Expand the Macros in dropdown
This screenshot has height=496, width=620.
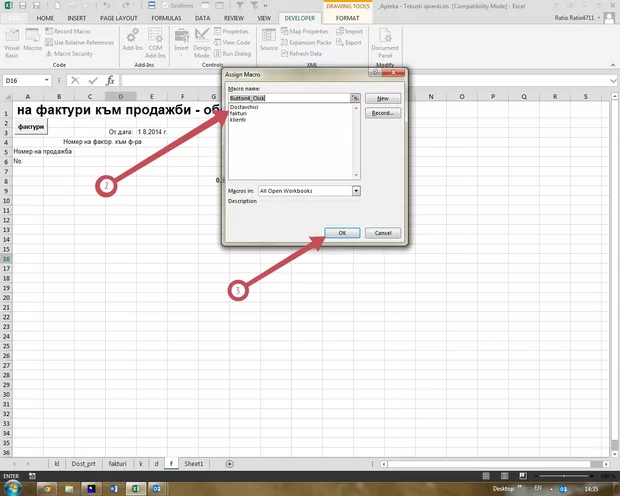[x=355, y=189]
